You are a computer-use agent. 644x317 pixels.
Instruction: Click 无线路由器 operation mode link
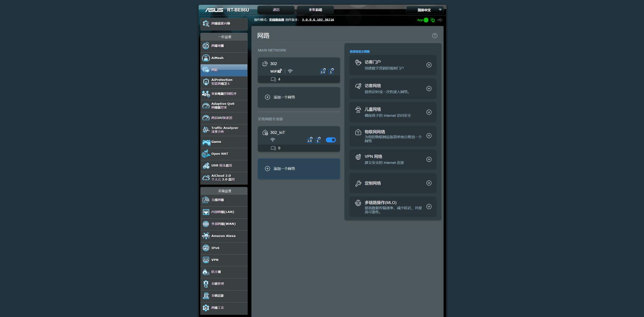tap(276, 20)
